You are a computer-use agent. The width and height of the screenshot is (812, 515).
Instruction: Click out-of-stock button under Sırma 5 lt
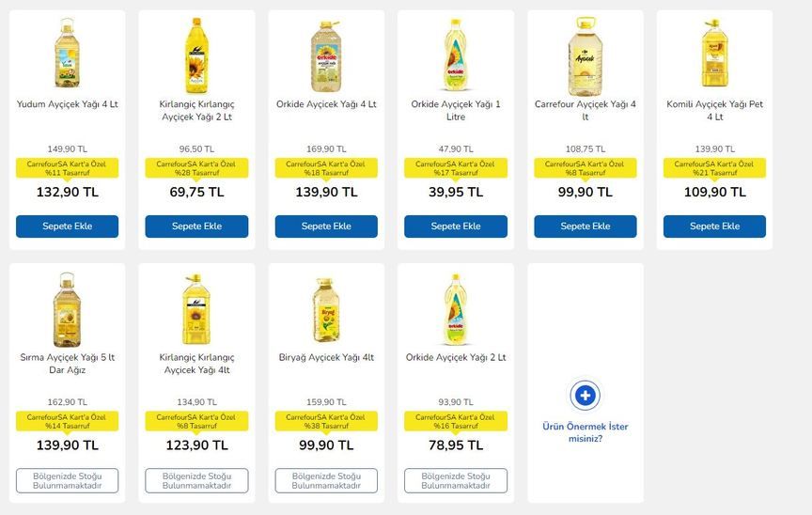click(x=67, y=480)
